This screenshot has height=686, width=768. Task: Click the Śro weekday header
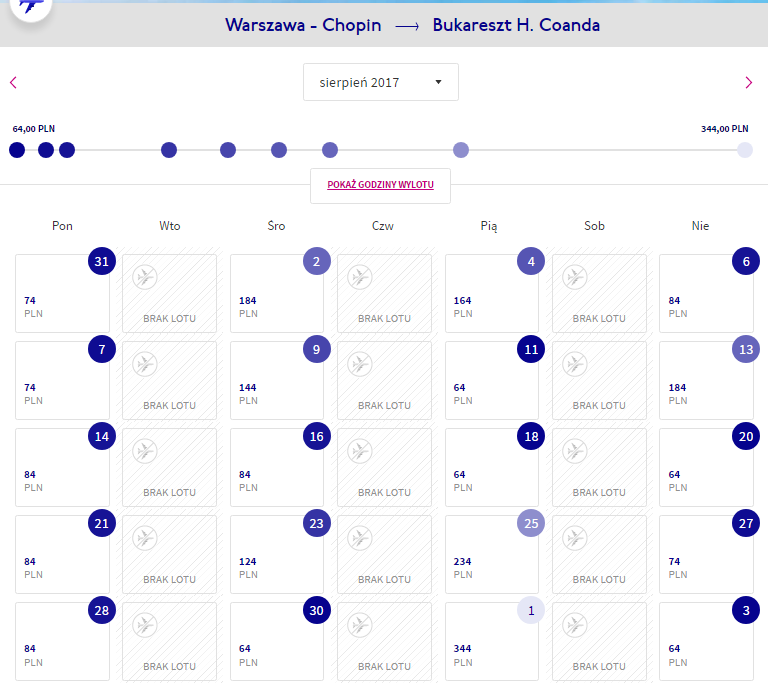tap(276, 226)
